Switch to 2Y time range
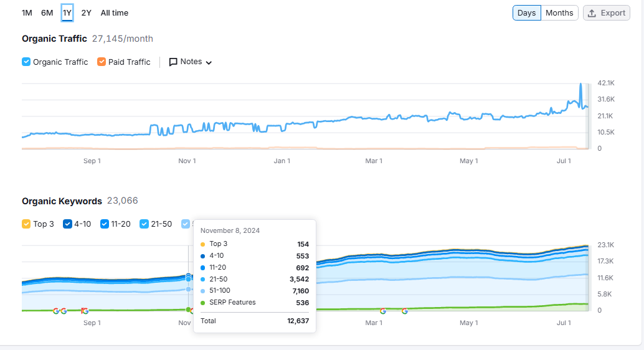Image resolution: width=644 pixels, height=350 pixels. 86,12
